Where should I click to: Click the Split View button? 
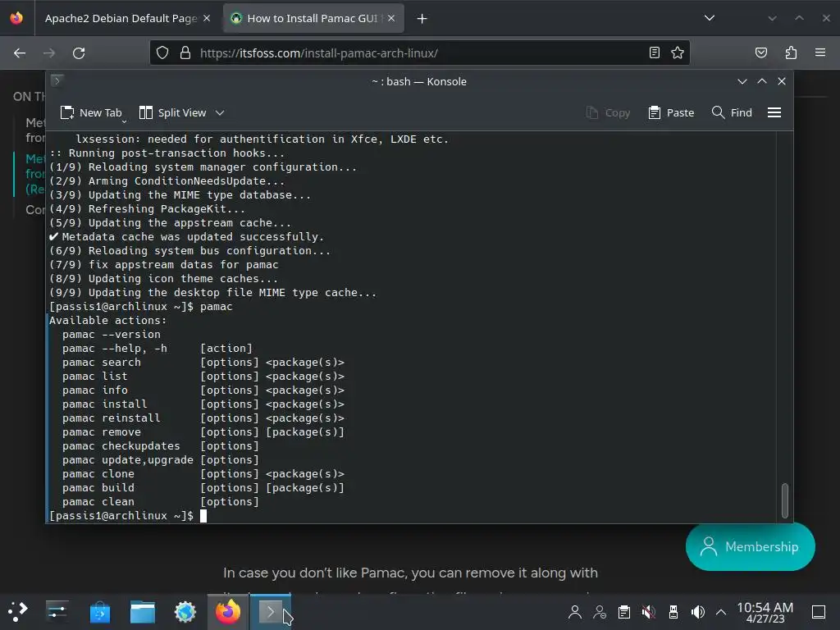click(x=172, y=113)
